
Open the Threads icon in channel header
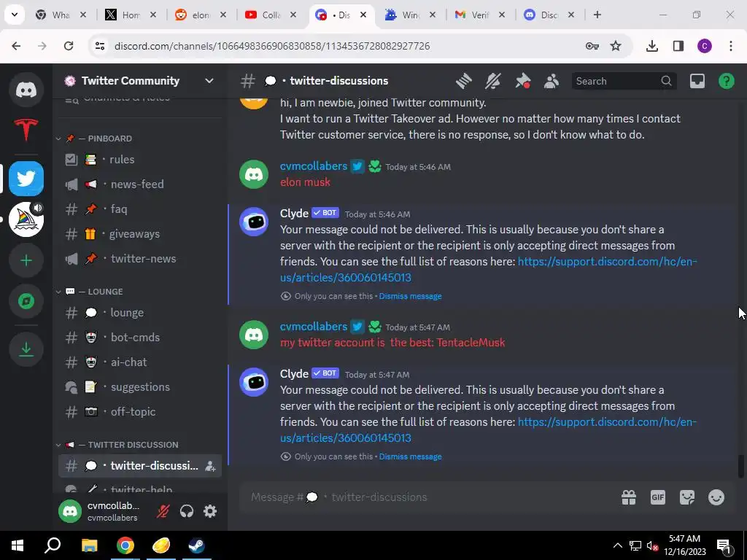[x=463, y=81]
